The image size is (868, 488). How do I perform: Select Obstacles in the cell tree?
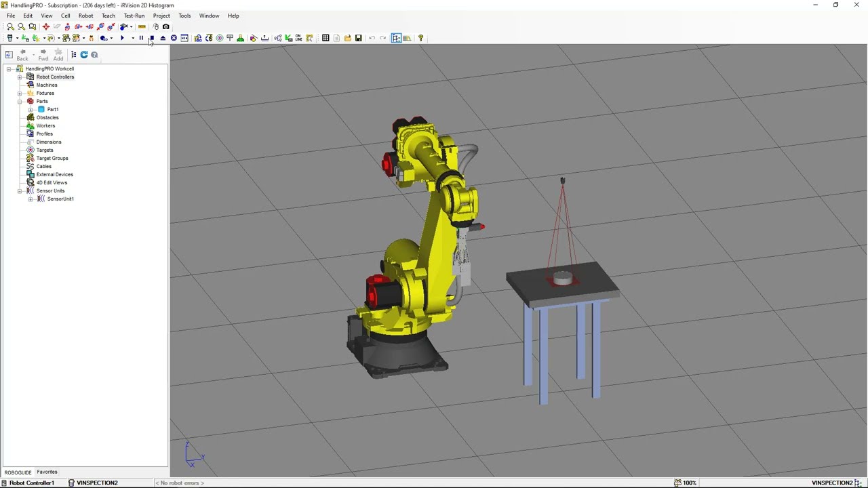(47, 117)
